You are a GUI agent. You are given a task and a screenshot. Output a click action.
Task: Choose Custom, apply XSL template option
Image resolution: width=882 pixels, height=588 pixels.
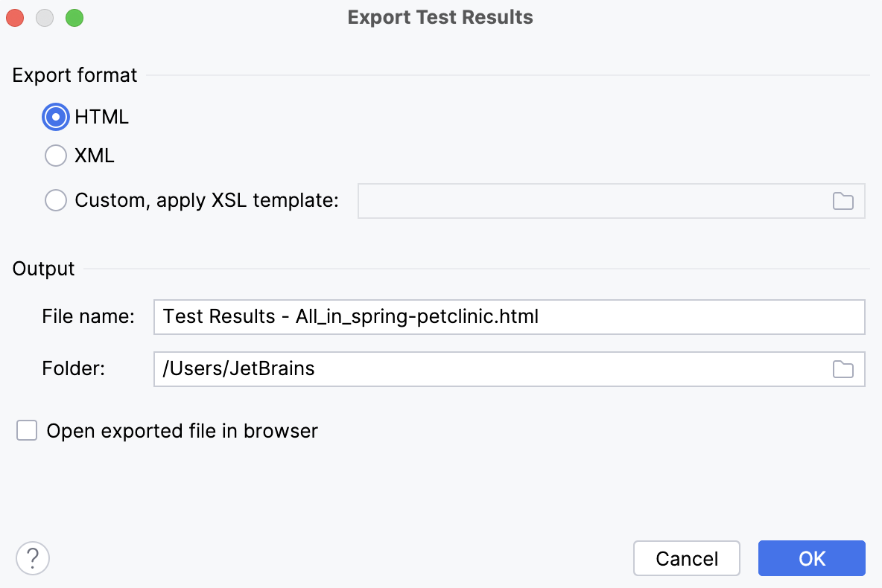coord(55,200)
